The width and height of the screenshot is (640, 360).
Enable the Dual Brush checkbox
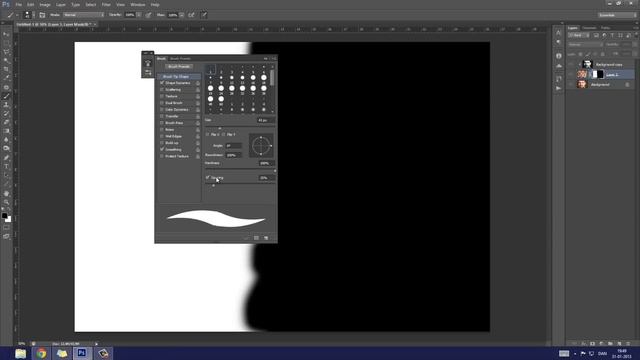[162, 103]
